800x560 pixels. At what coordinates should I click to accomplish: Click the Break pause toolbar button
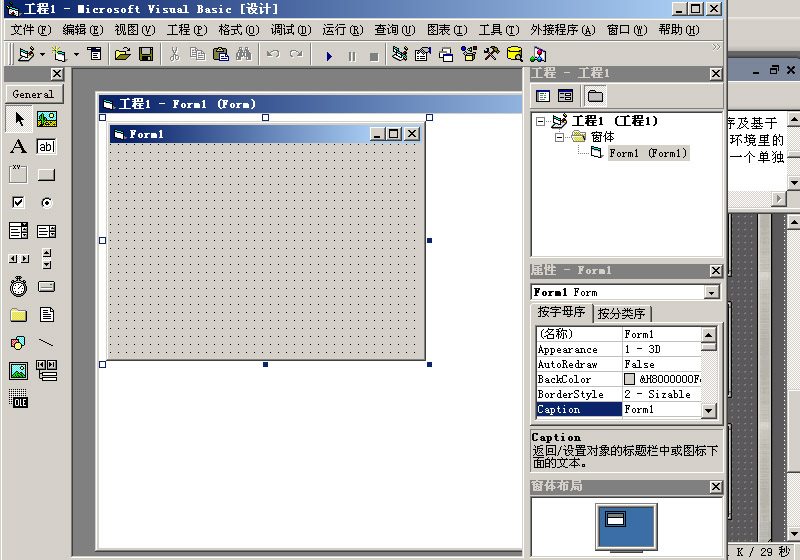pyautogui.click(x=352, y=56)
